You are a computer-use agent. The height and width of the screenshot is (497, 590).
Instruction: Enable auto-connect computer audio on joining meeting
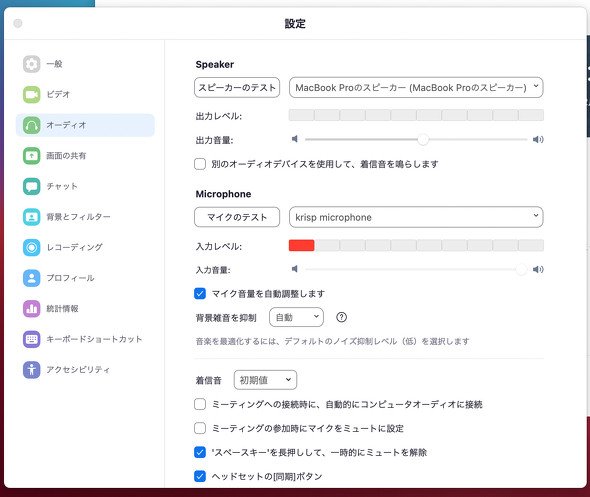pos(200,404)
